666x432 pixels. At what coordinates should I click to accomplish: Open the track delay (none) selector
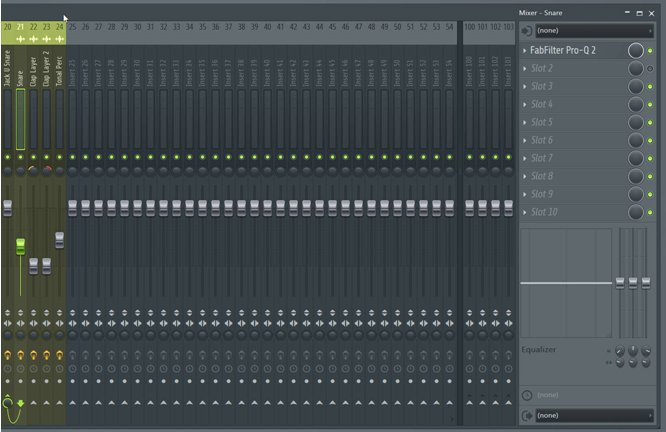[x=547, y=395]
